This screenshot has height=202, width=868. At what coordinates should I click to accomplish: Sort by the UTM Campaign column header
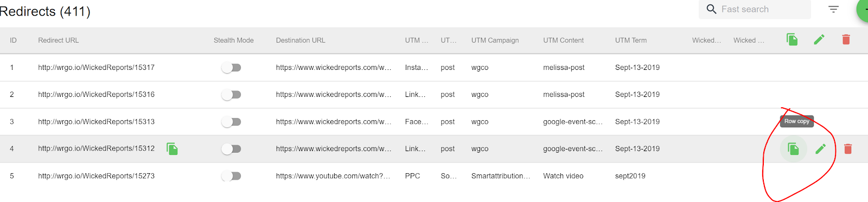pyautogui.click(x=495, y=40)
